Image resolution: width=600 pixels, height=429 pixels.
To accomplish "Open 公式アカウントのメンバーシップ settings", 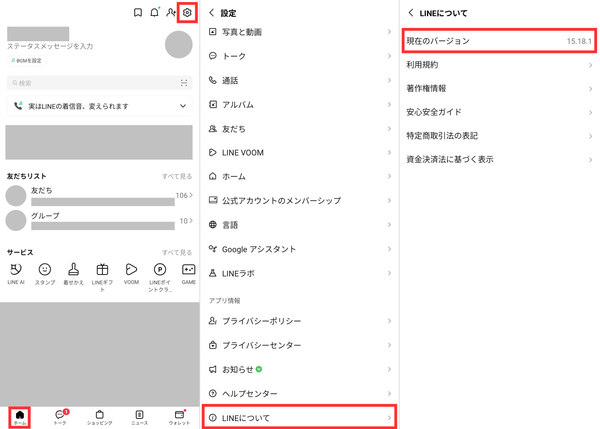I will tap(300, 201).
